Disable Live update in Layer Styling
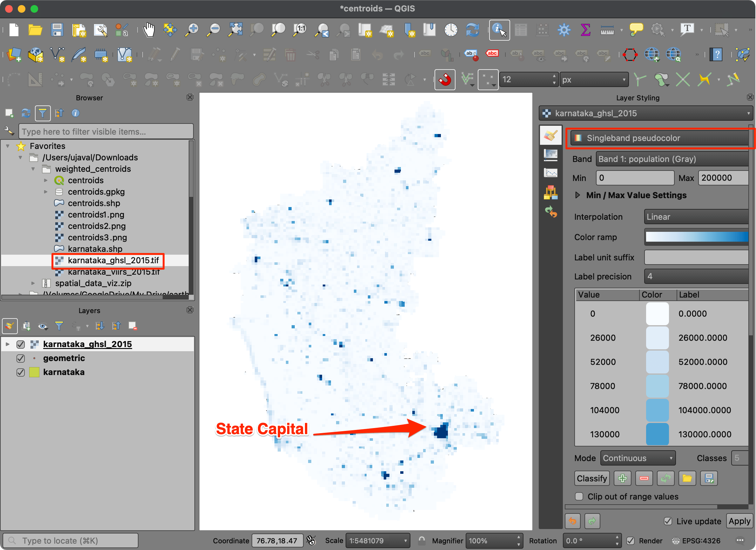The image size is (756, 550). (x=668, y=521)
